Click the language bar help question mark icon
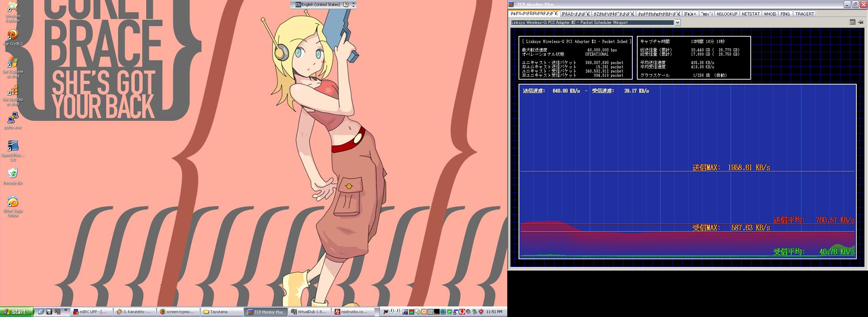Screen dimensions: 868x317 point(346,5)
